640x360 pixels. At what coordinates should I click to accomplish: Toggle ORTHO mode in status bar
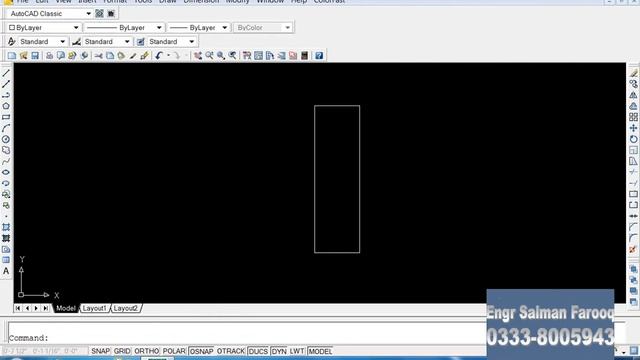[147, 351]
